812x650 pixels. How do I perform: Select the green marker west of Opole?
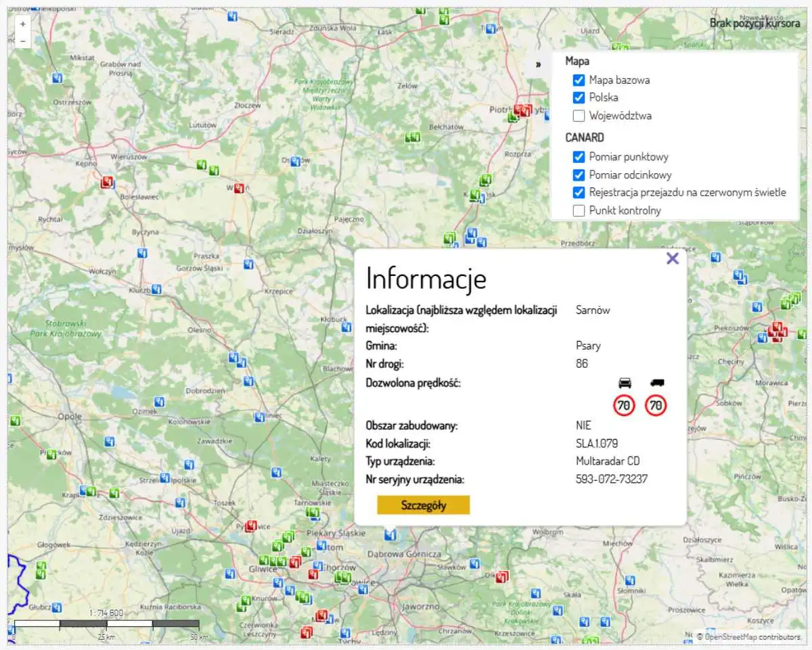[x=15, y=421]
